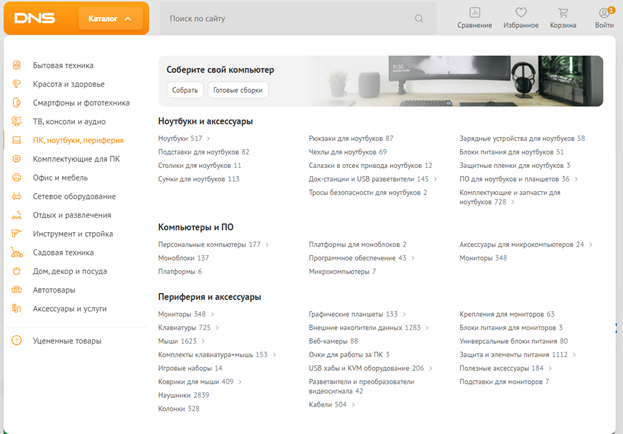Viewport: 623px width, 434px height.
Task: Collapse the Каталог dropdown button
Action: pos(110,18)
